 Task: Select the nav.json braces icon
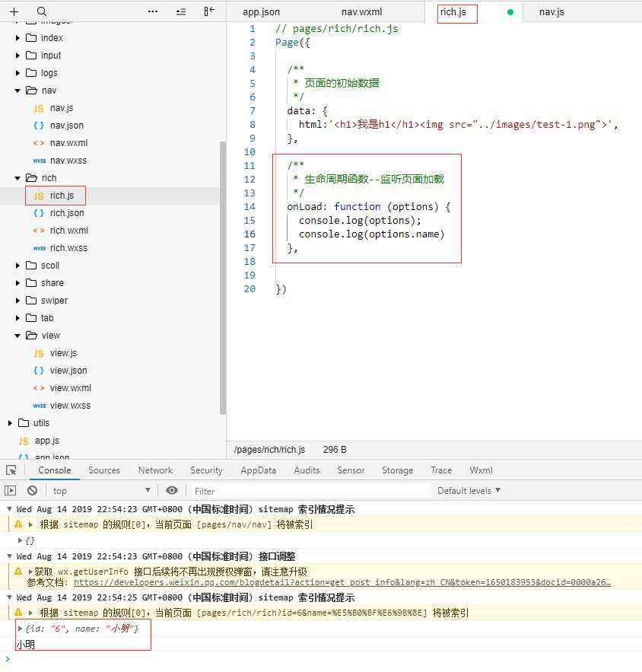click(x=39, y=126)
